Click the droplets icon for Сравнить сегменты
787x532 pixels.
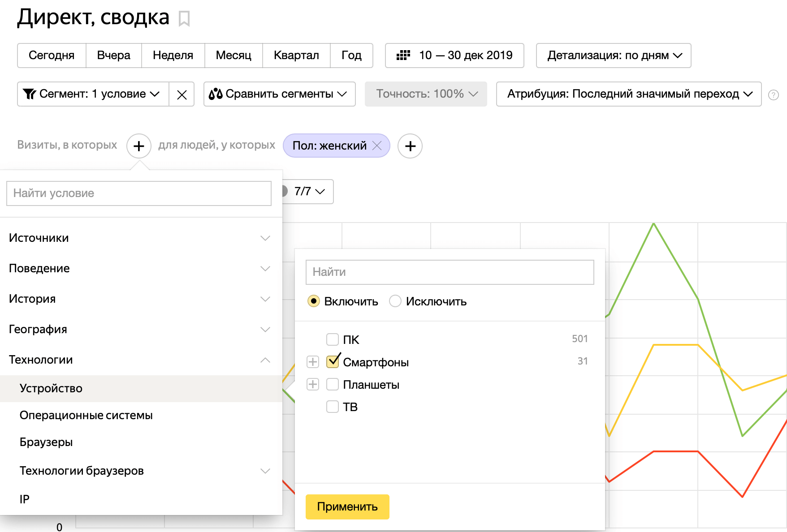[216, 94]
